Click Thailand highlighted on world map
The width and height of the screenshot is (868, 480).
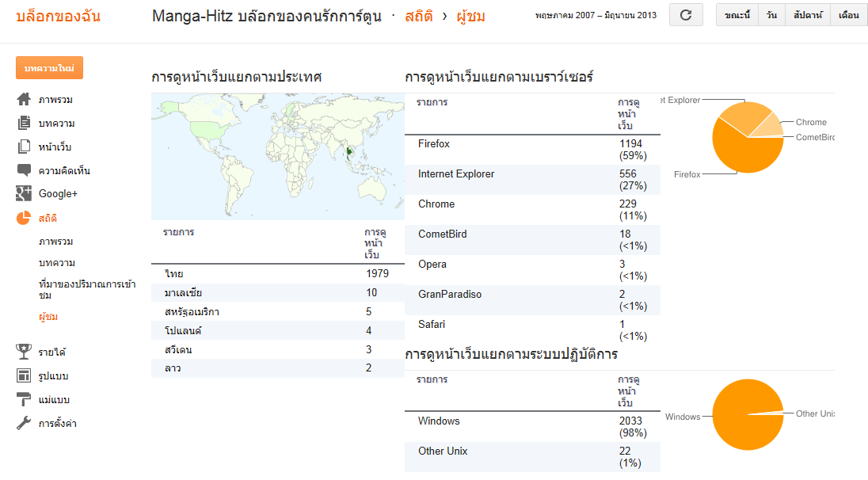coord(348,152)
